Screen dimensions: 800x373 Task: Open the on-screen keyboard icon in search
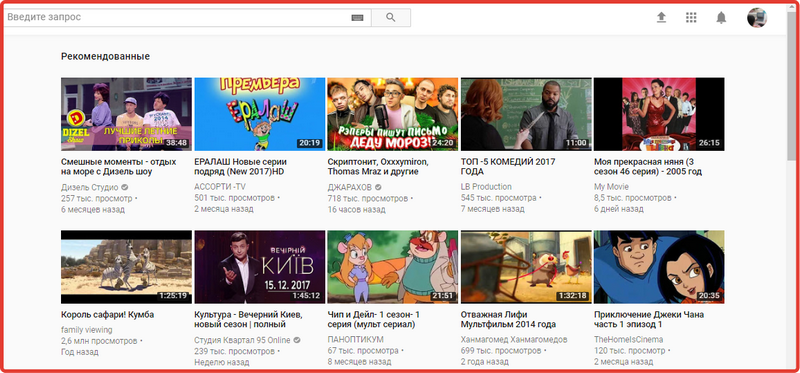tap(358, 18)
